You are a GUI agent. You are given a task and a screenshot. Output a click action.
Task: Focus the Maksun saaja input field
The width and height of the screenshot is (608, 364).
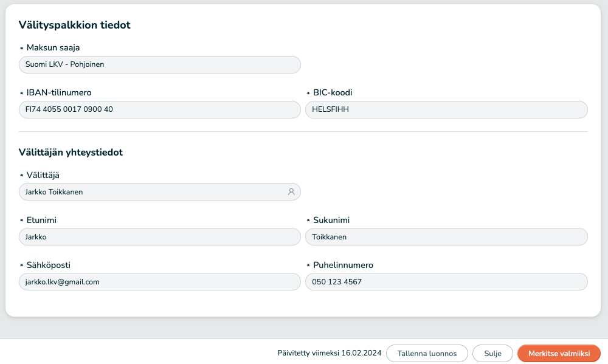(159, 64)
